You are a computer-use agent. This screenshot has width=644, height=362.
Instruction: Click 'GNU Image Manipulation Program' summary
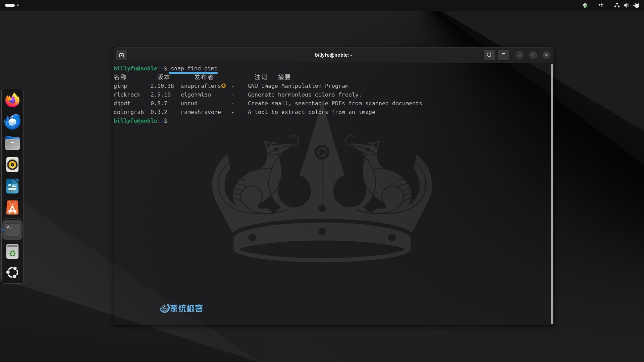click(298, 86)
